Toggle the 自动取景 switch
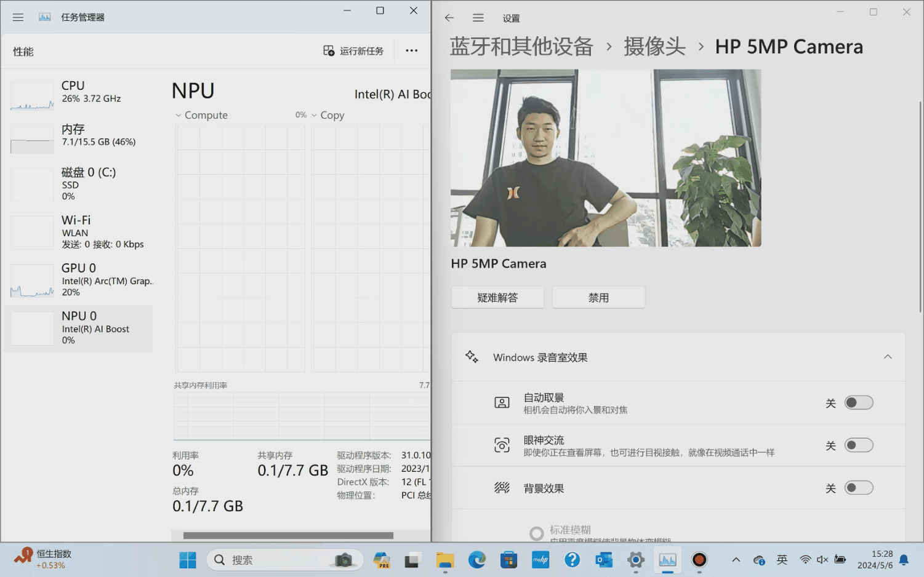The width and height of the screenshot is (924, 577). [859, 403]
